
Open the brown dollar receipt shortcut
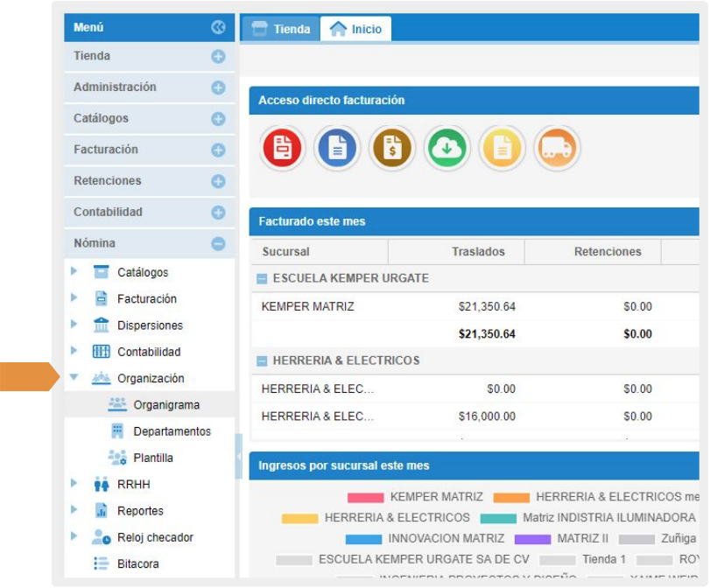coord(392,148)
